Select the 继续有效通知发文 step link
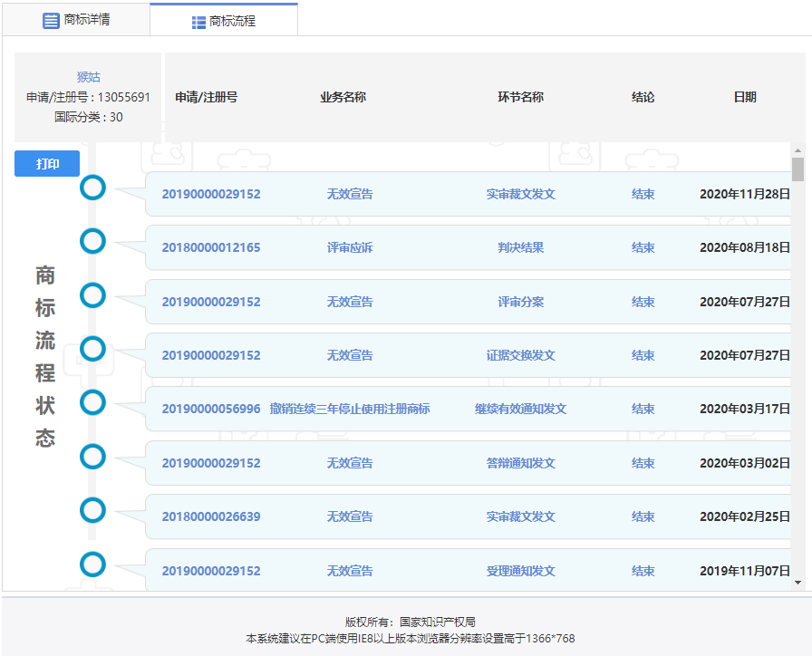This screenshot has height=656, width=812. point(520,409)
